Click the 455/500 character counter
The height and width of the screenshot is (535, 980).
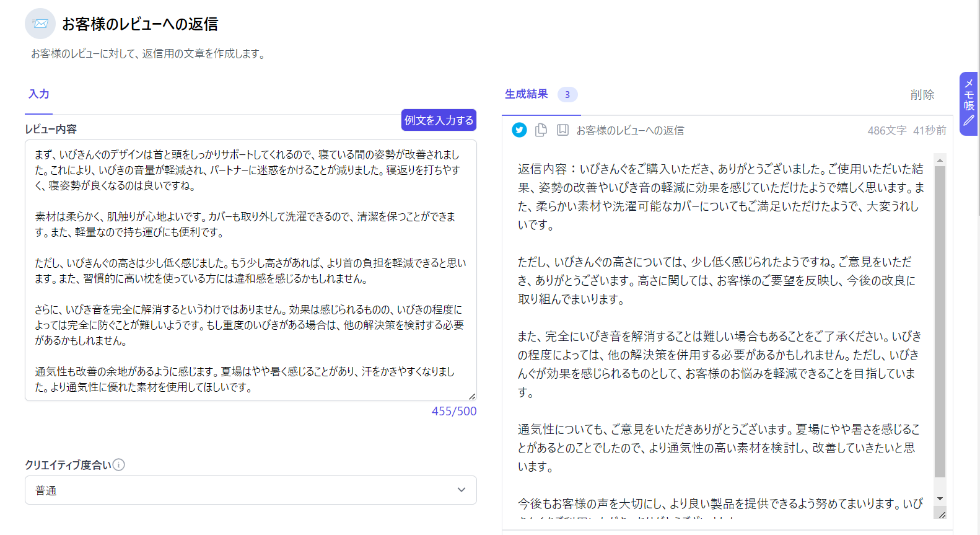(x=454, y=411)
